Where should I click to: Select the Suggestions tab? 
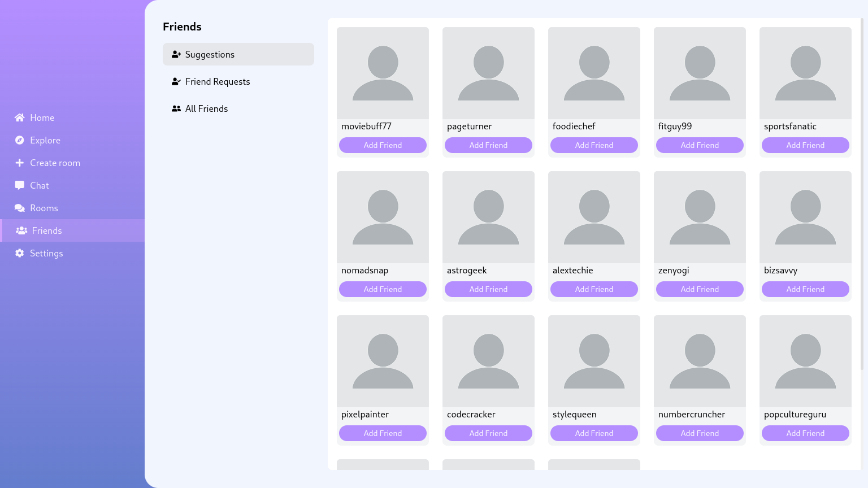tap(238, 54)
